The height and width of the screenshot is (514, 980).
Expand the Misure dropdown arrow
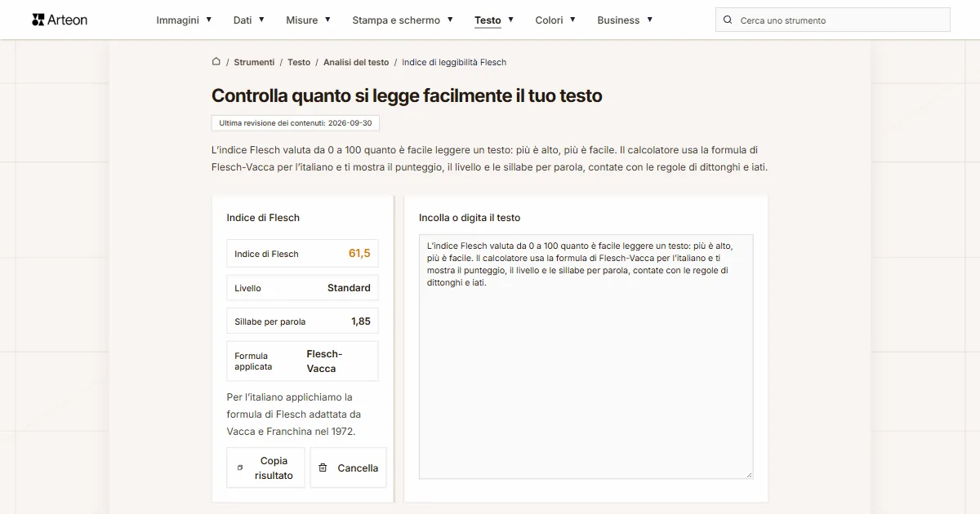[327, 20]
